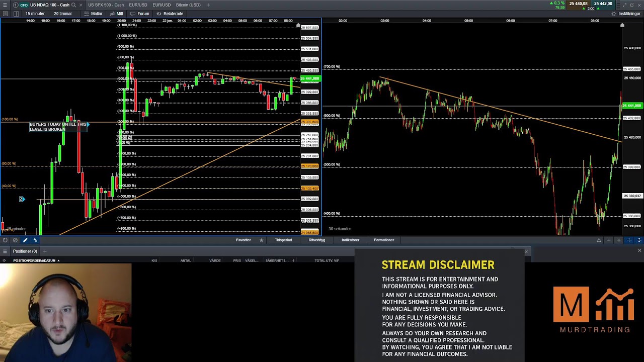Click the EUR/USD tab next to SPX
This screenshot has height=362, width=644.
click(x=138, y=5)
